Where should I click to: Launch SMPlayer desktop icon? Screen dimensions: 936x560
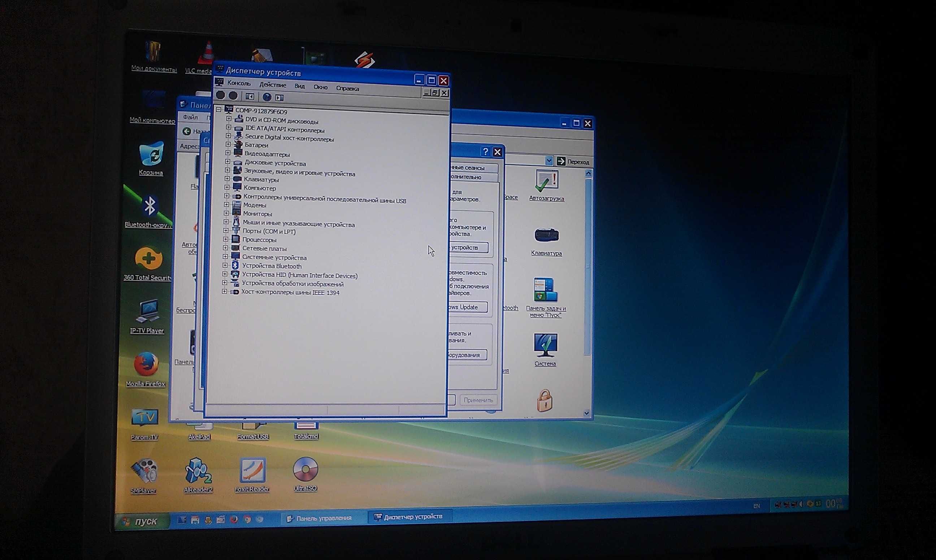143,476
